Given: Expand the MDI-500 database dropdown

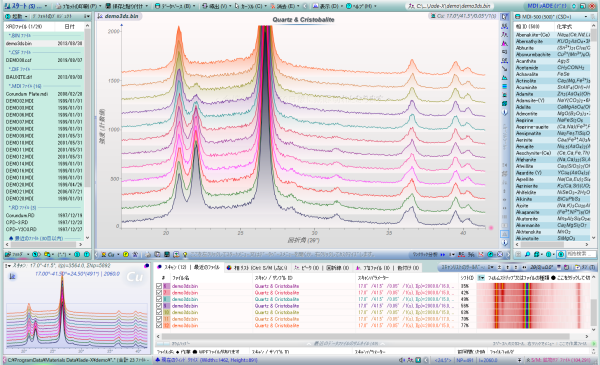Looking at the screenshot, I should 585,17.
